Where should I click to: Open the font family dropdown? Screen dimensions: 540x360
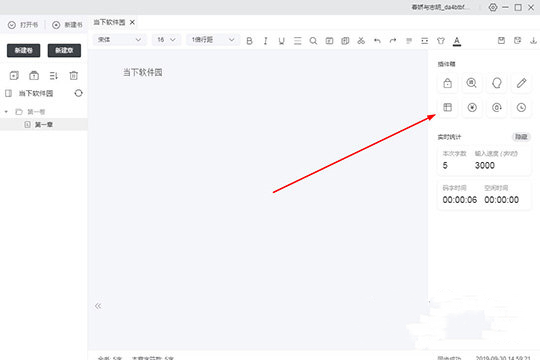(x=120, y=40)
